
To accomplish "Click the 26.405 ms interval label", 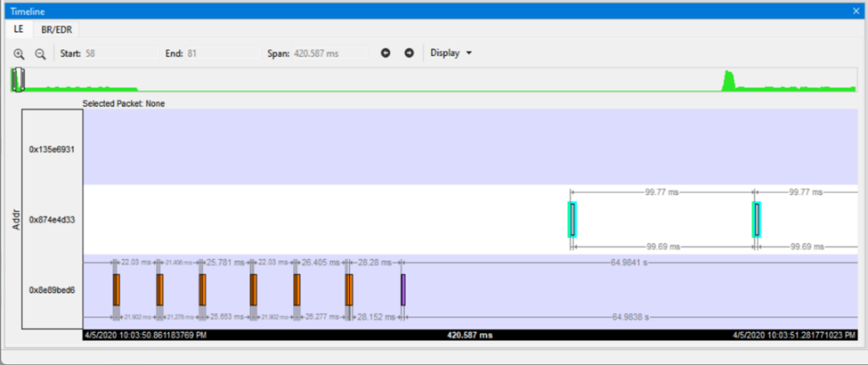I will coord(320,263).
